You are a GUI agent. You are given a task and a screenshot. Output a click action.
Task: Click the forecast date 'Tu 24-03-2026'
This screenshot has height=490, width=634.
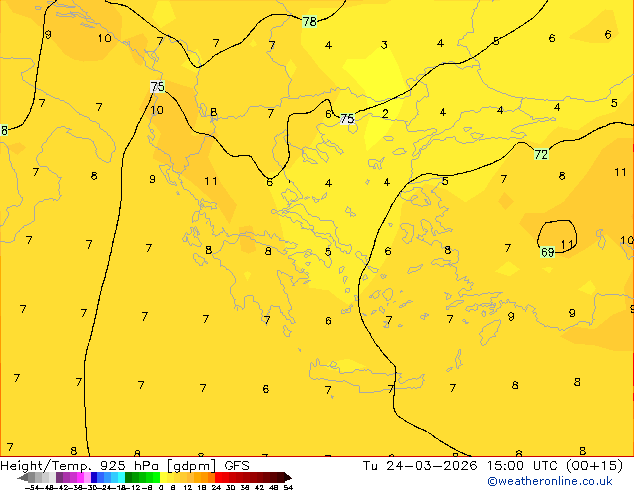(420, 466)
